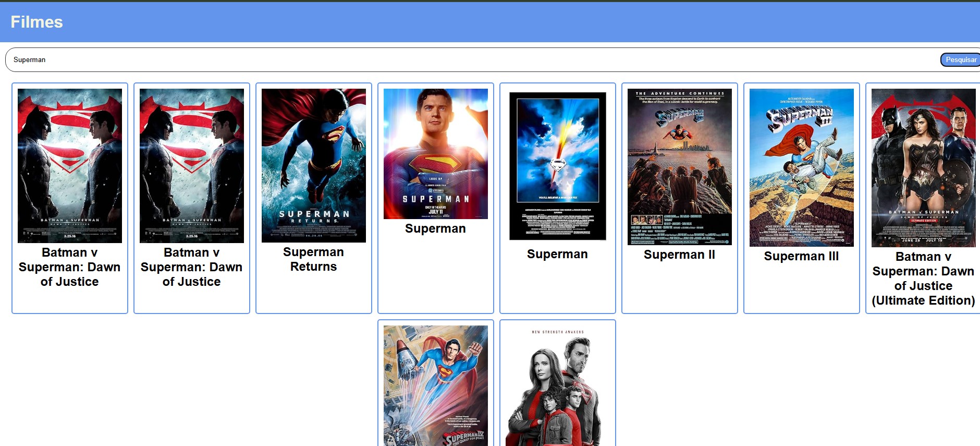Click the "Superman" title under the blue-sky poster
Screen dimensions: 980x446
(557, 254)
